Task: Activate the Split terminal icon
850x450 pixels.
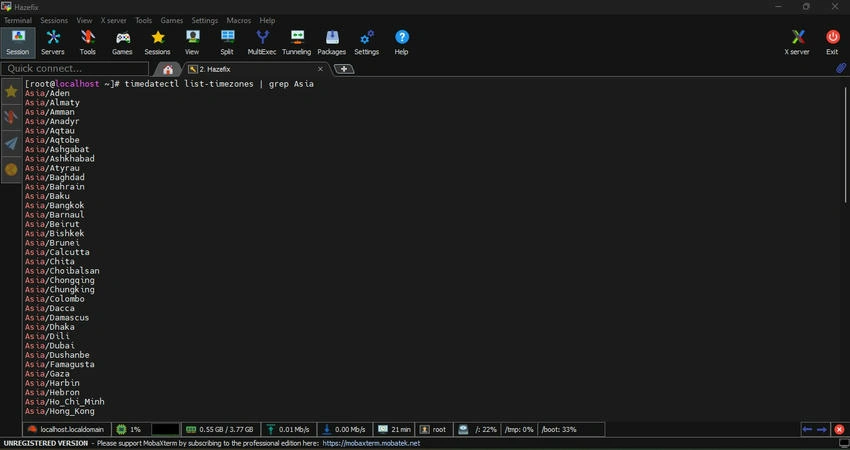Action: 227,42
